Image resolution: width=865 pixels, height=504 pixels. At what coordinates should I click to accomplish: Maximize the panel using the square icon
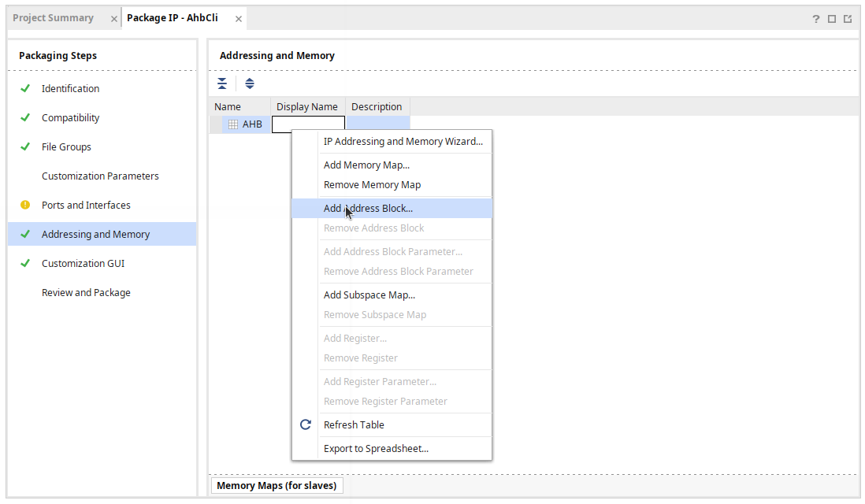[x=832, y=19]
